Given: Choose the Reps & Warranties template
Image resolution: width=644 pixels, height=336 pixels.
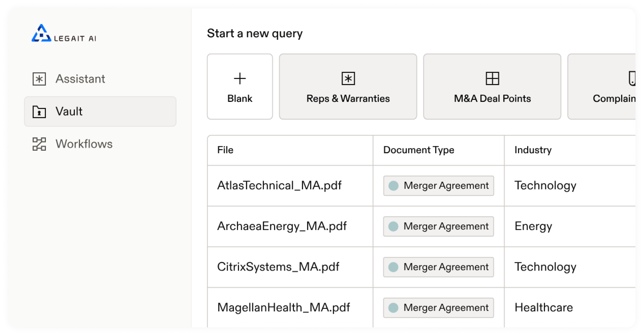Looking at the screenshot, I should (348, 87).
